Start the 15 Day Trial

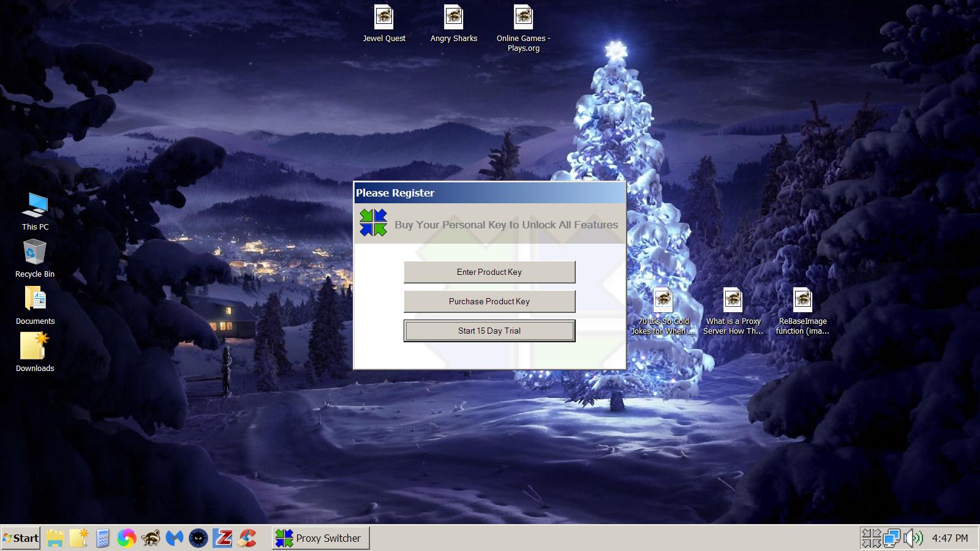click(x=489, y=331)
